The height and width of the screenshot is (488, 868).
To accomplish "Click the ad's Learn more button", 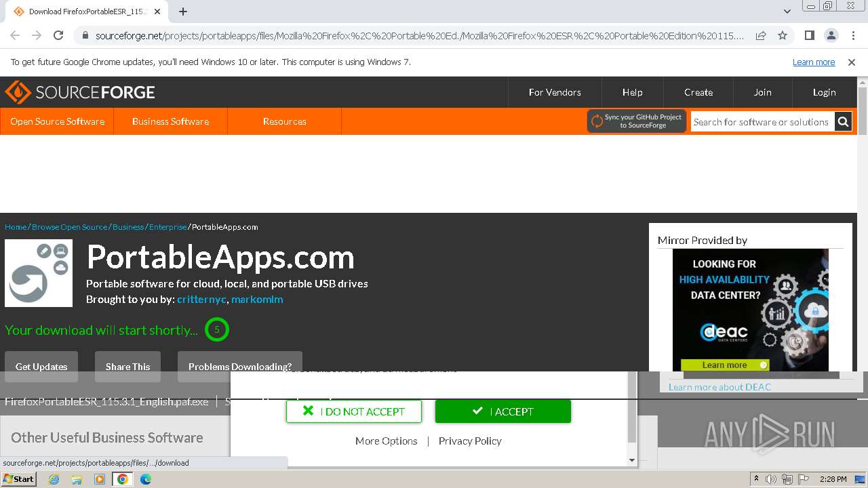I will pyautogui.click(x=725, y=365).
